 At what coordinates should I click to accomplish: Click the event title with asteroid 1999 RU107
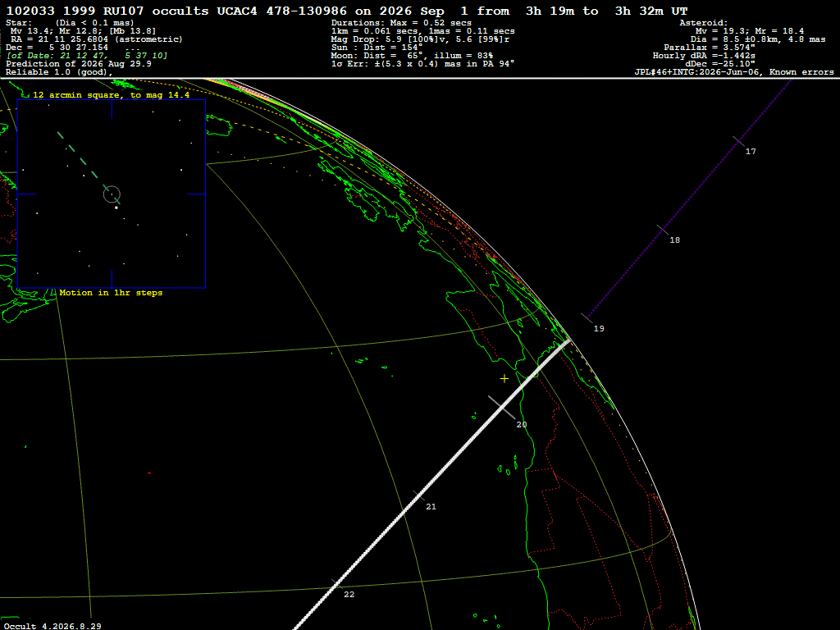347,11
